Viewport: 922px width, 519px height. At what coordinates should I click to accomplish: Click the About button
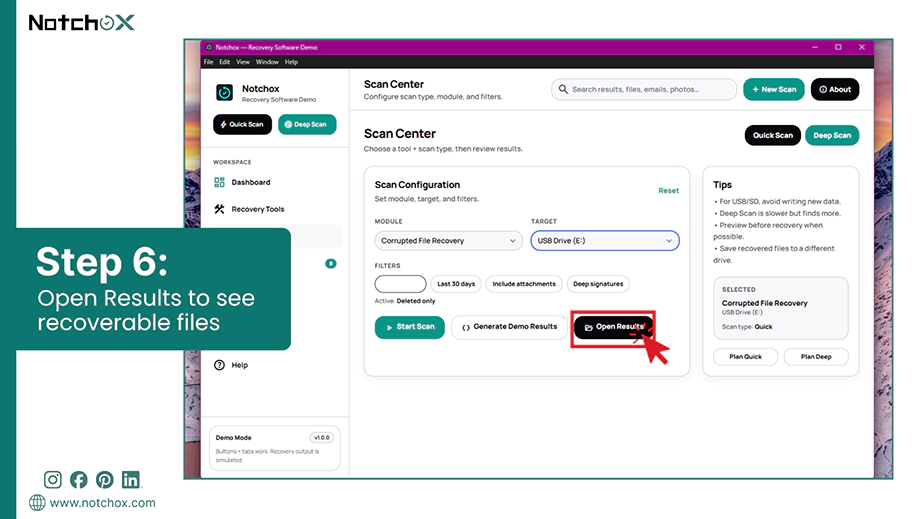point(835,89)
